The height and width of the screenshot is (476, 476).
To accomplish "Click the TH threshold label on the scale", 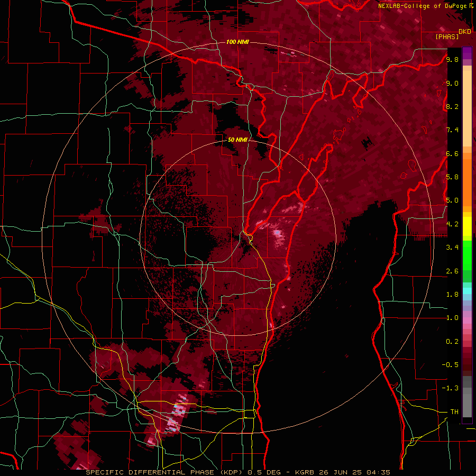I will (454, 412).
